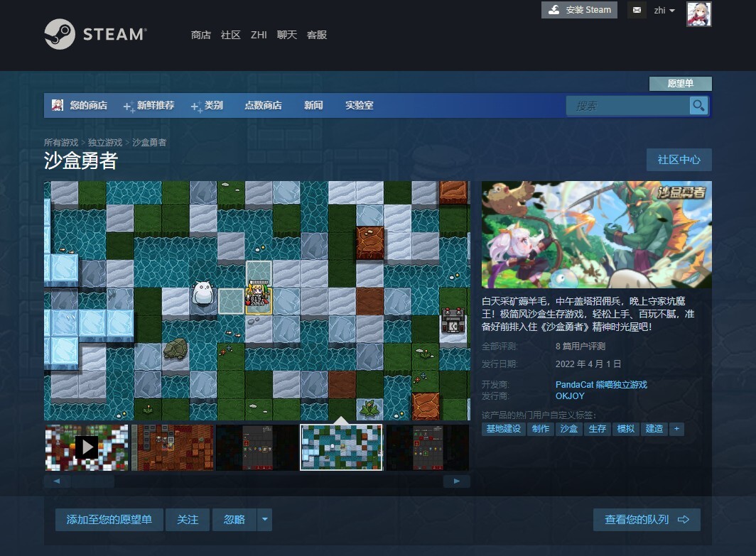The height and width of the screenshot is (556, 756).
Task: Click the left arrow of thumbnail slider
Action: (x=57, y=481)
